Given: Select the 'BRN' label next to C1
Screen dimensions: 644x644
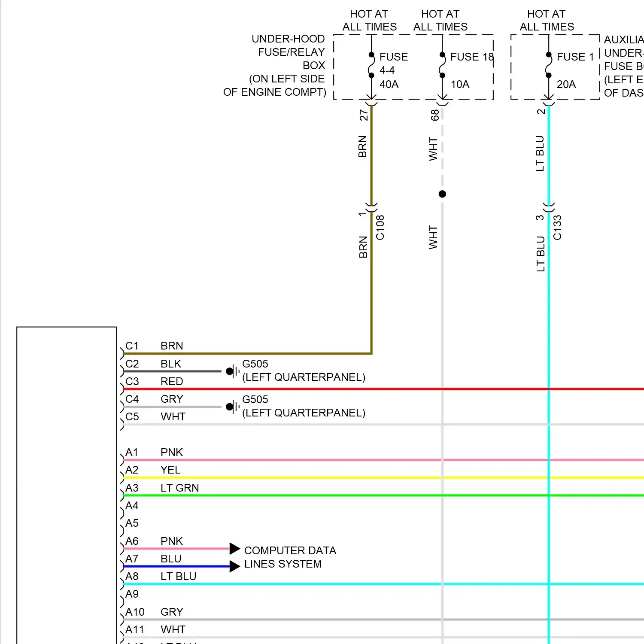Looking at the screenshot, I should pyautogui.click(x=172, y=346).
